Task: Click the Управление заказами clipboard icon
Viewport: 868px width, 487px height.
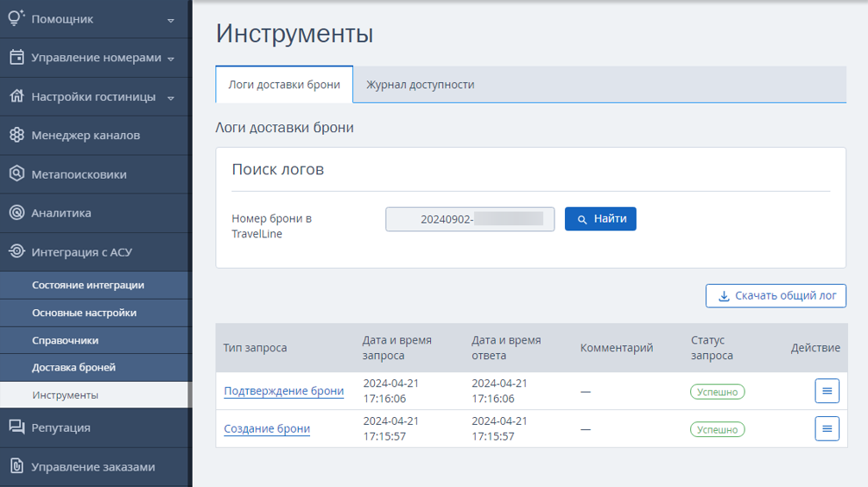Action: pyautogui.click(x=16, y=466)
